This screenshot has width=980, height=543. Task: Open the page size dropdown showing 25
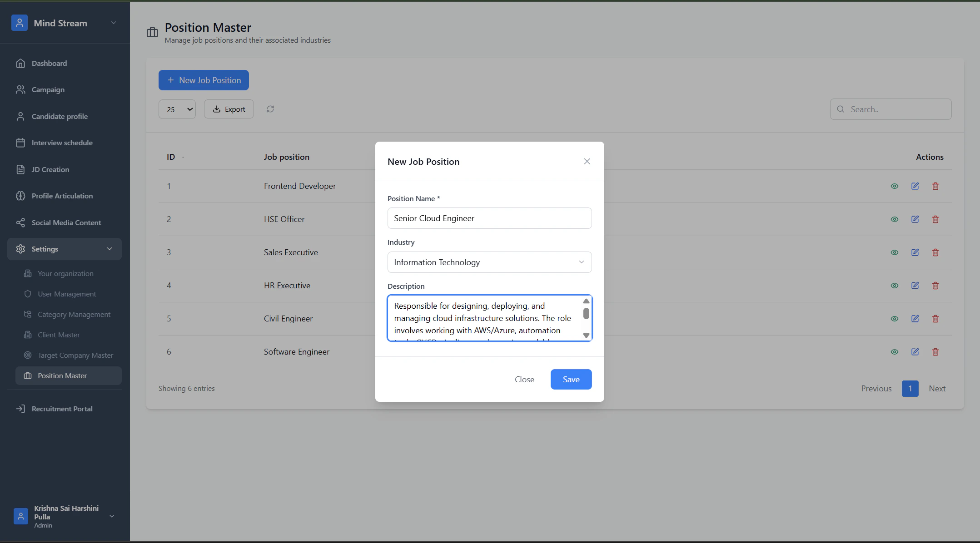(x=177, y=109)
